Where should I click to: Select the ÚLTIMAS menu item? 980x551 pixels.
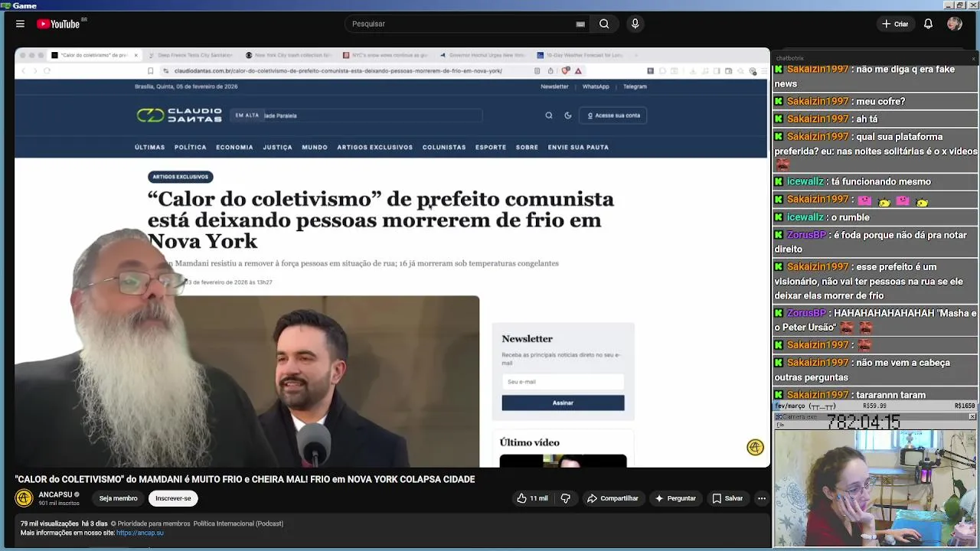click(x=150, y=147)
